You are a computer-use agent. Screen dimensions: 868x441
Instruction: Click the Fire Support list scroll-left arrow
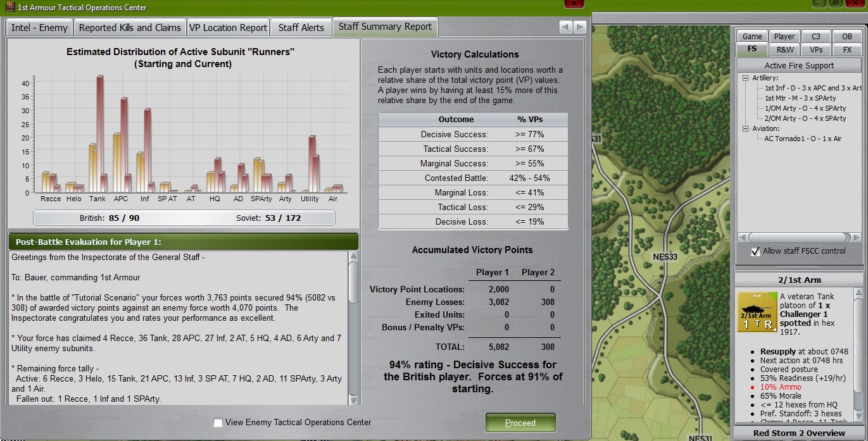click(743, 237)
